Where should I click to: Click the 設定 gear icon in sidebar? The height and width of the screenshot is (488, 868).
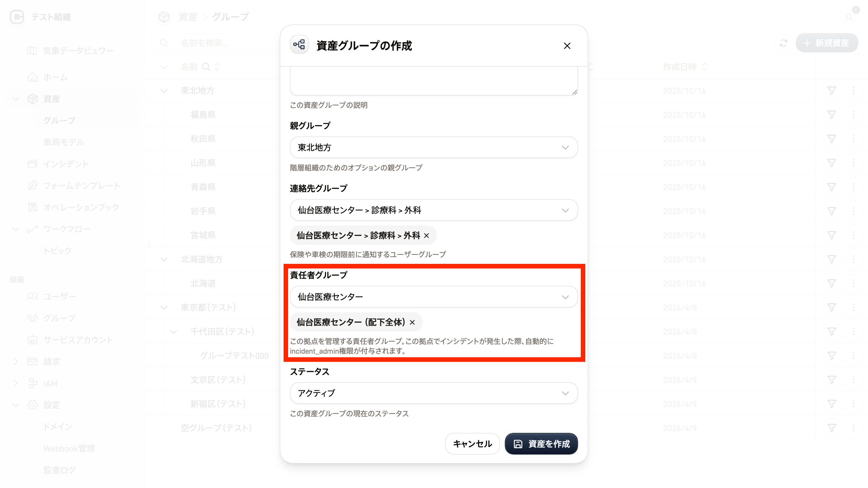(32, 405)
